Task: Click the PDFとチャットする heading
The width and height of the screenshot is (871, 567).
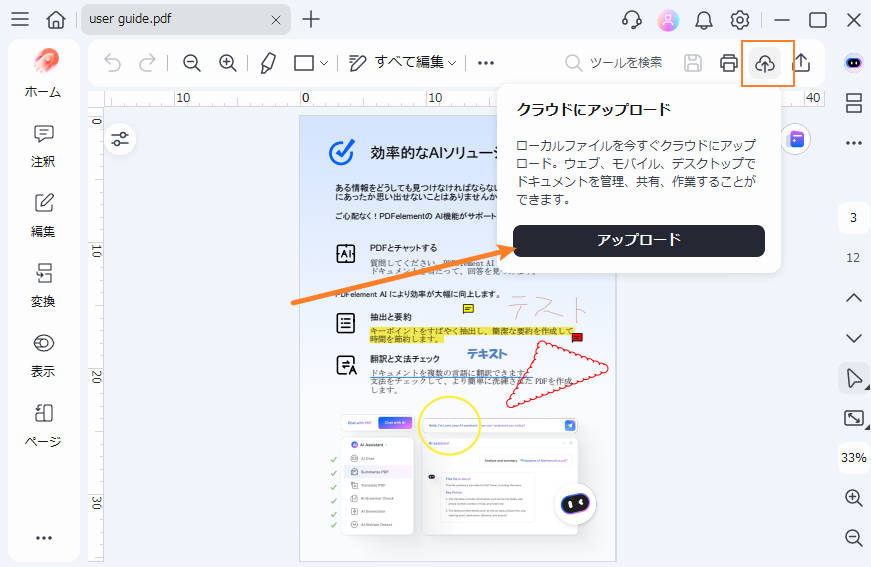Action: point(403,248)
